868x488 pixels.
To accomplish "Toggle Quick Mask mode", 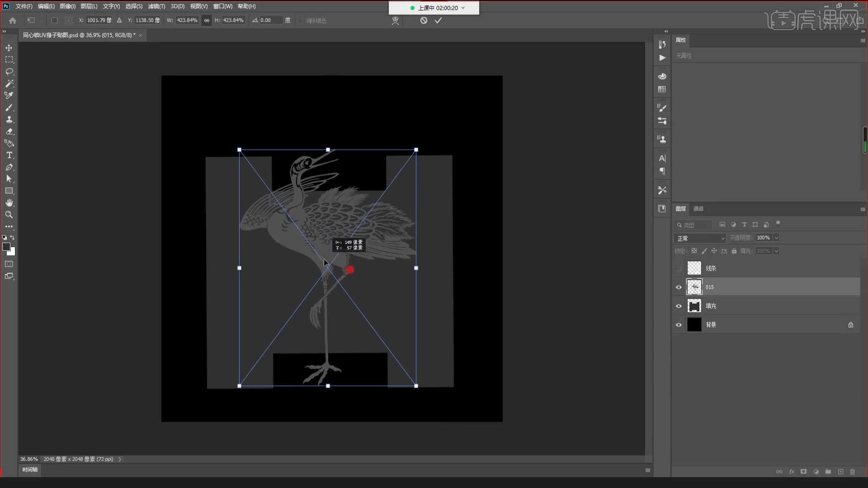I will click(x=9, y=264).
